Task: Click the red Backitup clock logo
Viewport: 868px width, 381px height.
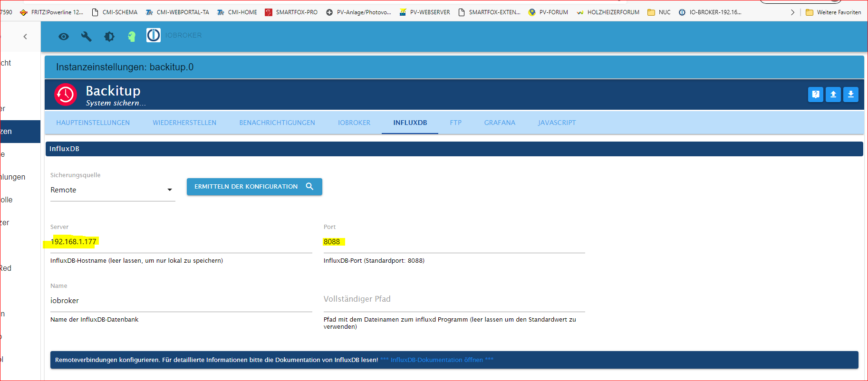Action: point(66,95)
